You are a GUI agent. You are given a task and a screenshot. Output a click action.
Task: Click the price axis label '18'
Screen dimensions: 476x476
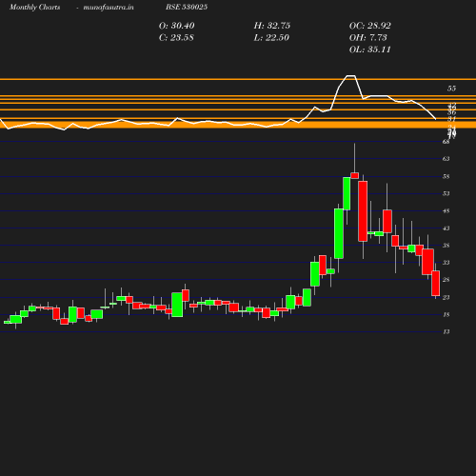446,314
